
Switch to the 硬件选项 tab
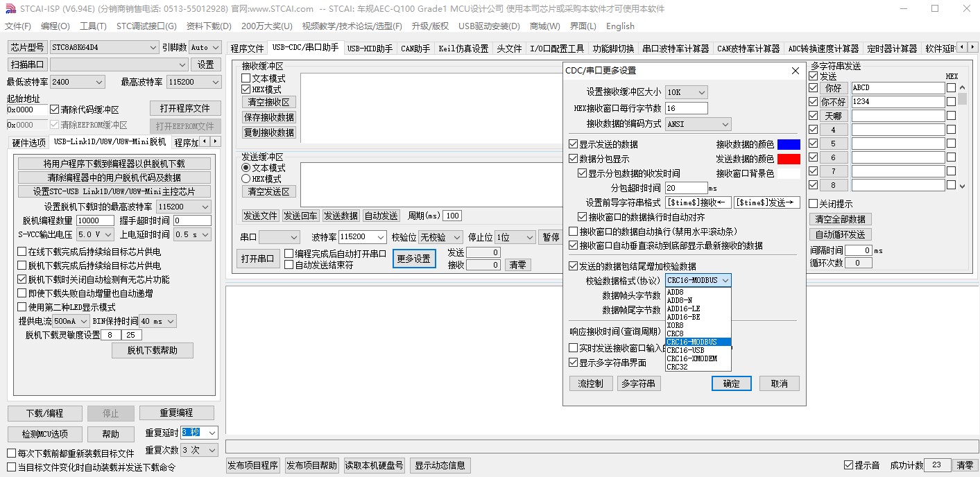tap(29, 142)
